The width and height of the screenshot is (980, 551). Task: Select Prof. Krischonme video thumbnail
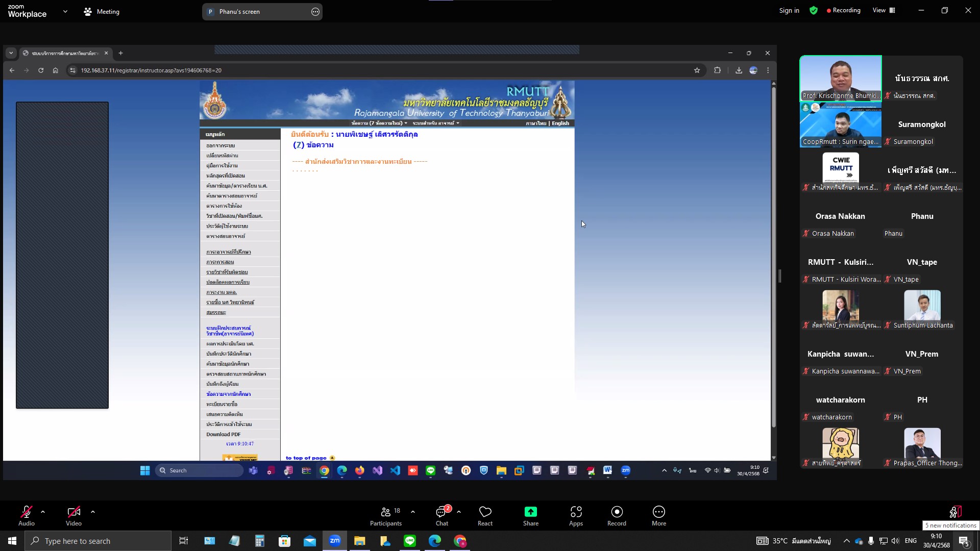click(x=841, y=78)
